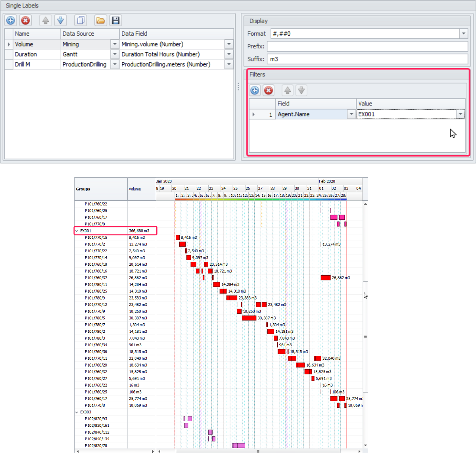Viewport: 476px width, 453px height.
Task: Remove the selected filter
Action: pyautogui.click(x=269, y=90)
